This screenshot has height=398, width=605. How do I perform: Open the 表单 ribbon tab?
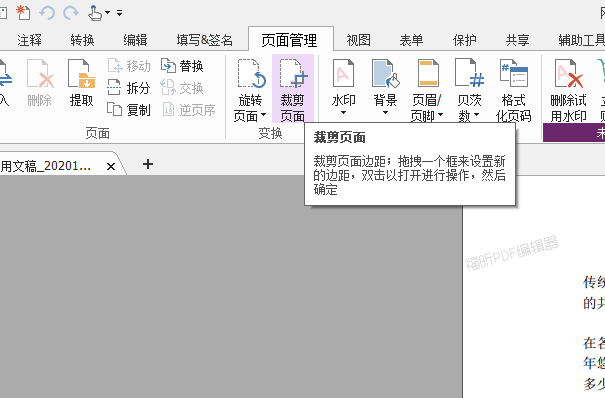click(x=411, y=40)
